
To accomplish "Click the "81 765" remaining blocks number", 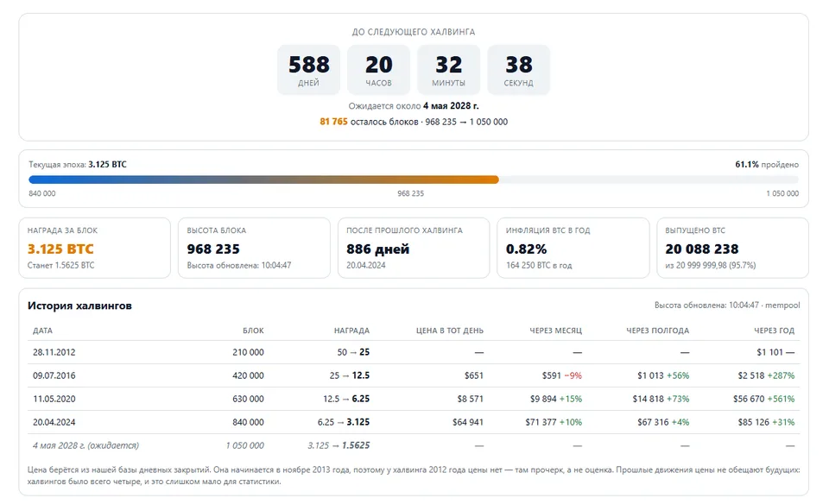I will pyautogui.click(x=333, y=122).
